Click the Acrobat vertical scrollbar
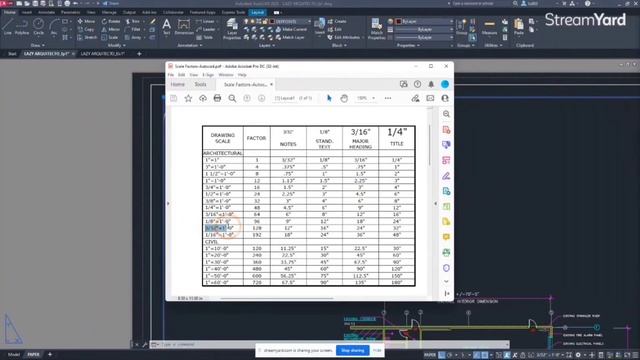Viewport: 640px width, 360px height. [430, 145]
